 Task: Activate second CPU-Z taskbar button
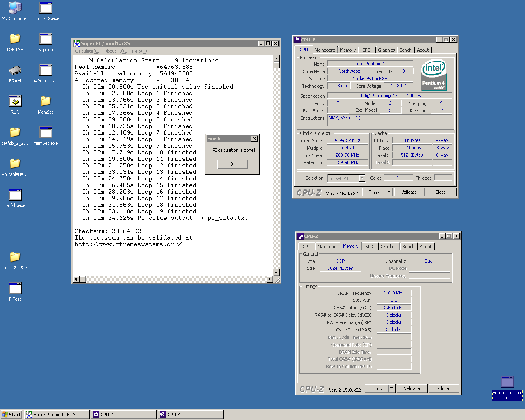190,415
